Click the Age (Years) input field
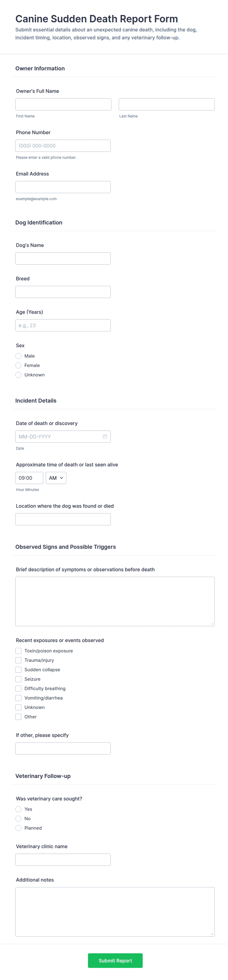 pos(63,325)
